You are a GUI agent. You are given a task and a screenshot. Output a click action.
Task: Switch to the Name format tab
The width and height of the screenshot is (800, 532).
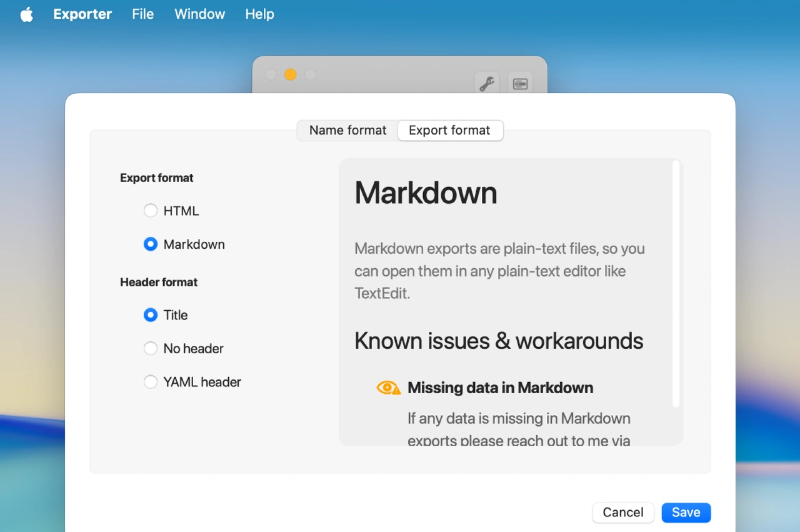click(347, 131)
